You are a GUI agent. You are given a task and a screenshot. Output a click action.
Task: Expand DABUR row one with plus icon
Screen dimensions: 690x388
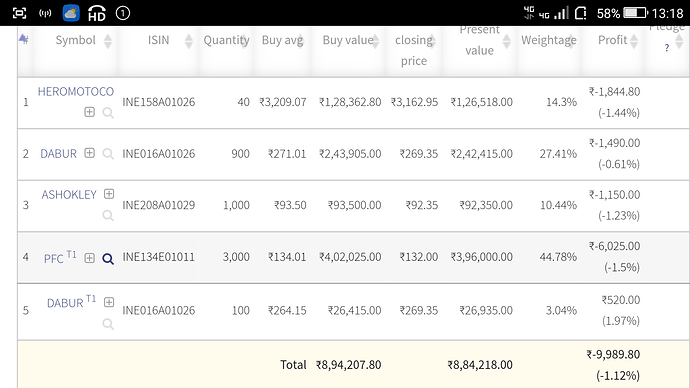pos(89,153)
